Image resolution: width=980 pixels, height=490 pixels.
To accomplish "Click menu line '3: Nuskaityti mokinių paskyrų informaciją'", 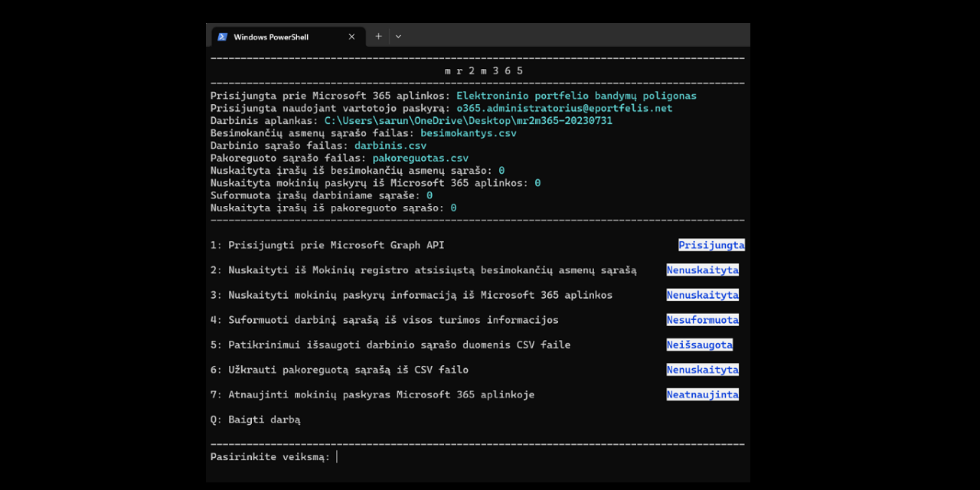I will (411, 295).
